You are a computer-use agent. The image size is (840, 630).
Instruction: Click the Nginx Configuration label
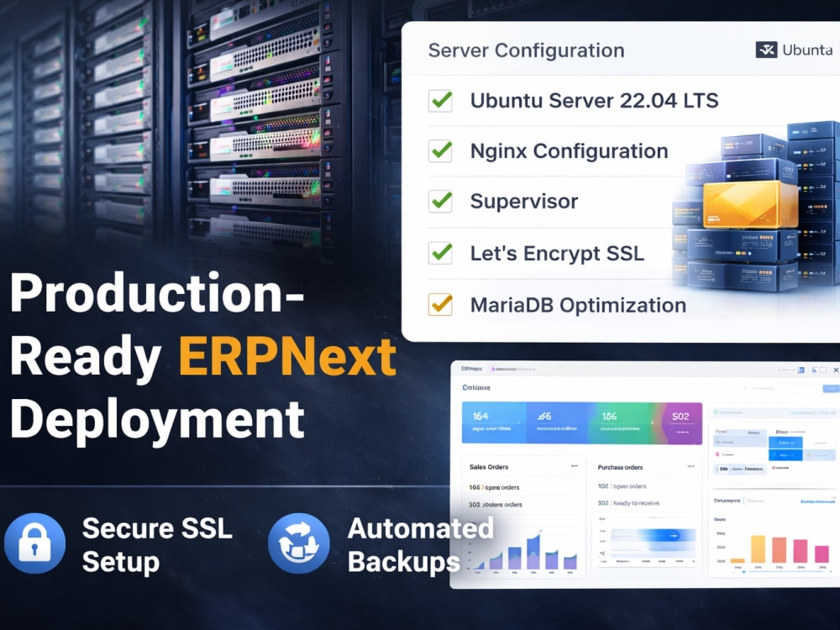569,151
